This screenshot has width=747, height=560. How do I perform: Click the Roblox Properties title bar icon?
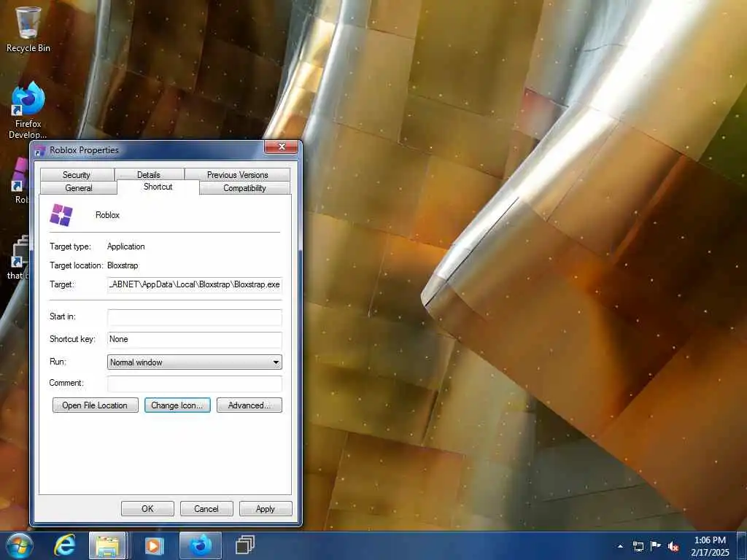click(41, 150)
